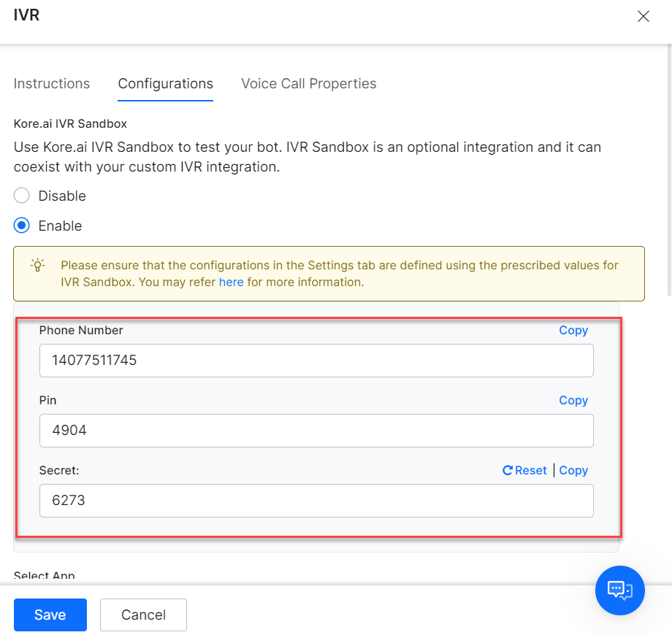
Task: Click the lightbulb tip icon
Action: coord(38,265)
